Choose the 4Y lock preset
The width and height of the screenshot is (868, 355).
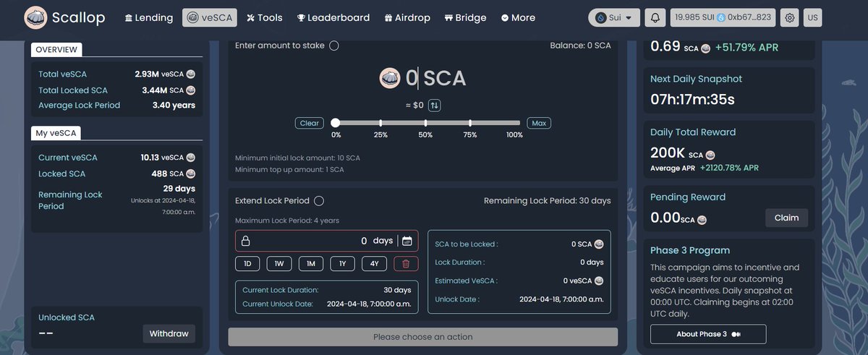pos(374,264)
